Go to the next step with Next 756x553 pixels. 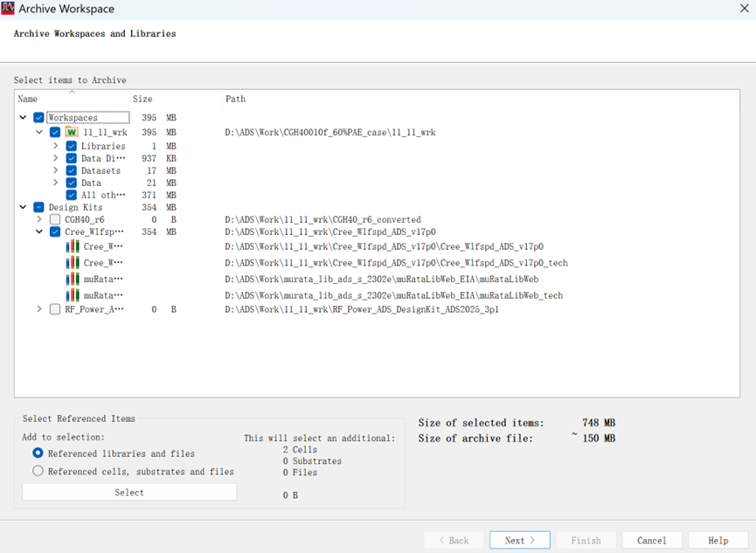pyautogui.click(x=520, y=541)
